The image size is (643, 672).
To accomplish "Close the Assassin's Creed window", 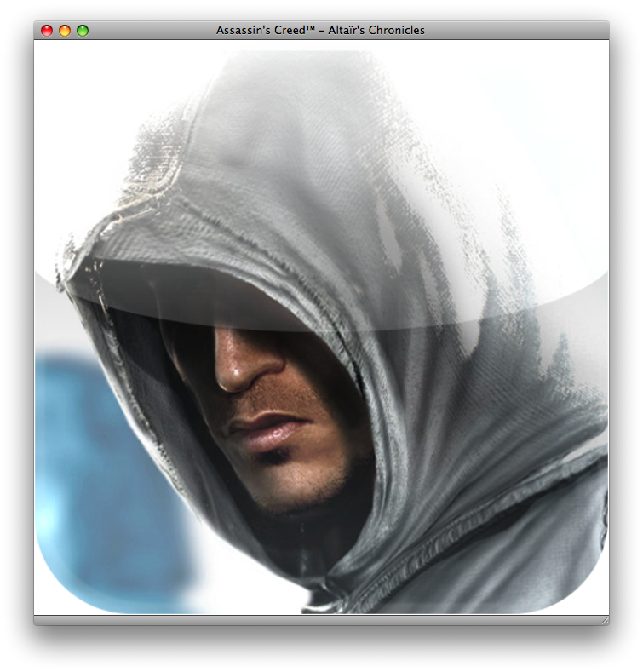I will [47, 31].
